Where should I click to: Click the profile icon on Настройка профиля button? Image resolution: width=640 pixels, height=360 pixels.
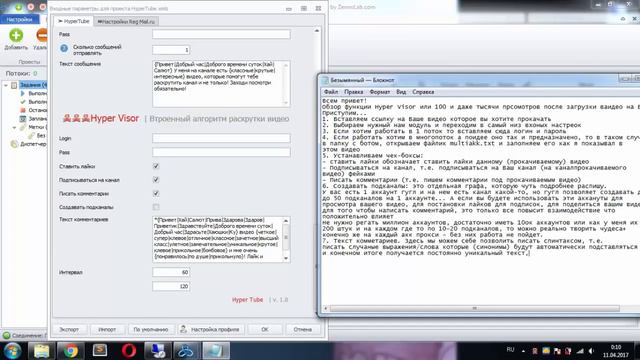point(184,329)
